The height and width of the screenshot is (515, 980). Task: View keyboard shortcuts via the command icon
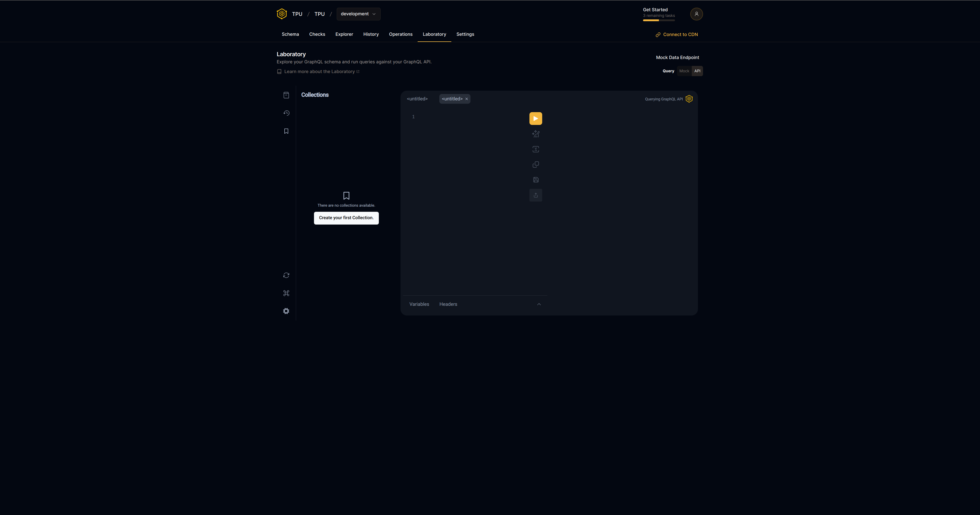pos(286,293)
